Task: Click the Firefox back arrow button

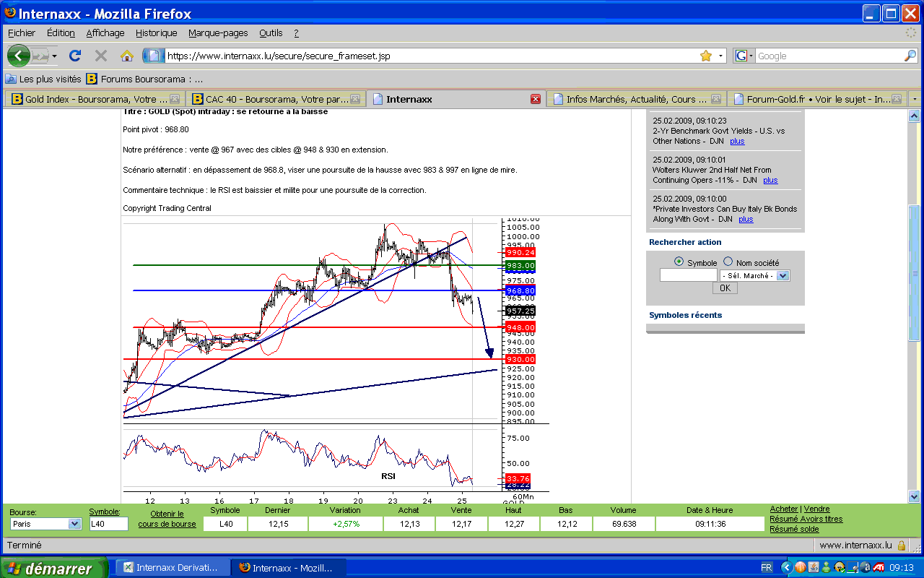Action: [18, 56]
